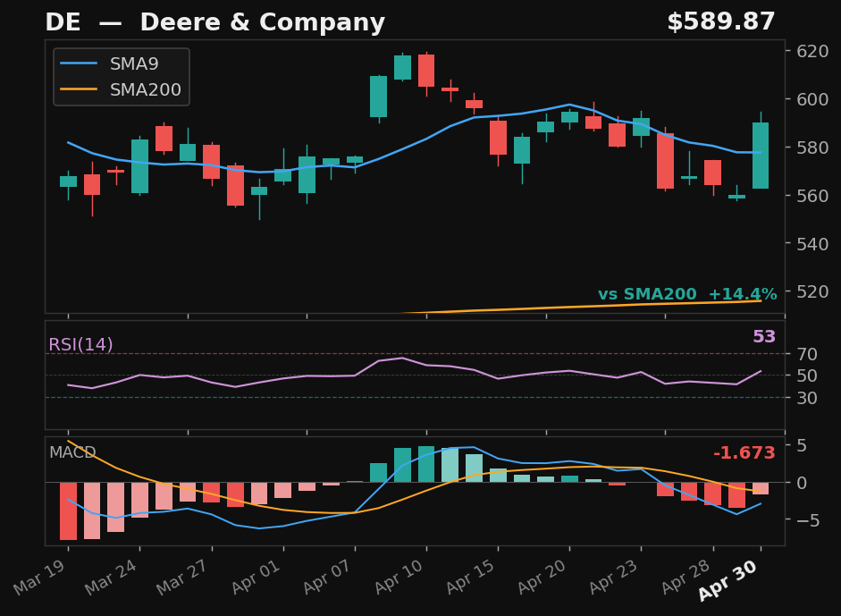Click the orange SMA200 legend line swatch
841x616 pixels.
[x=79, y=89]
